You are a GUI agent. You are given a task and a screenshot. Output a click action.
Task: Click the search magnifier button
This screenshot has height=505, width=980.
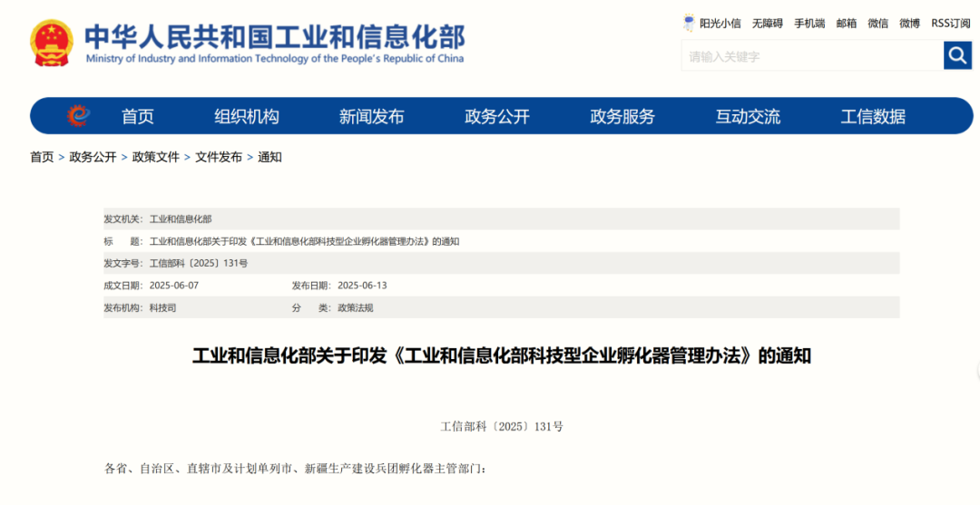click(957, 56)
